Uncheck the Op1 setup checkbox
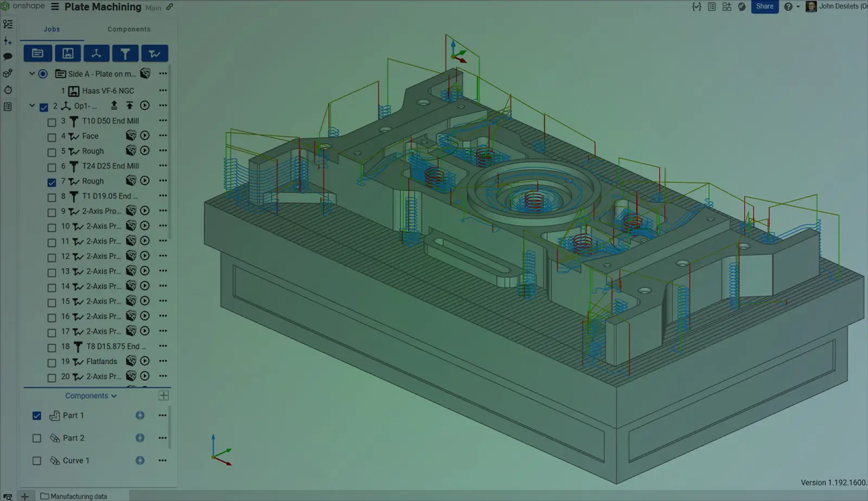The width and height of the screenshot is (868, 501). (x=44, y=107)
